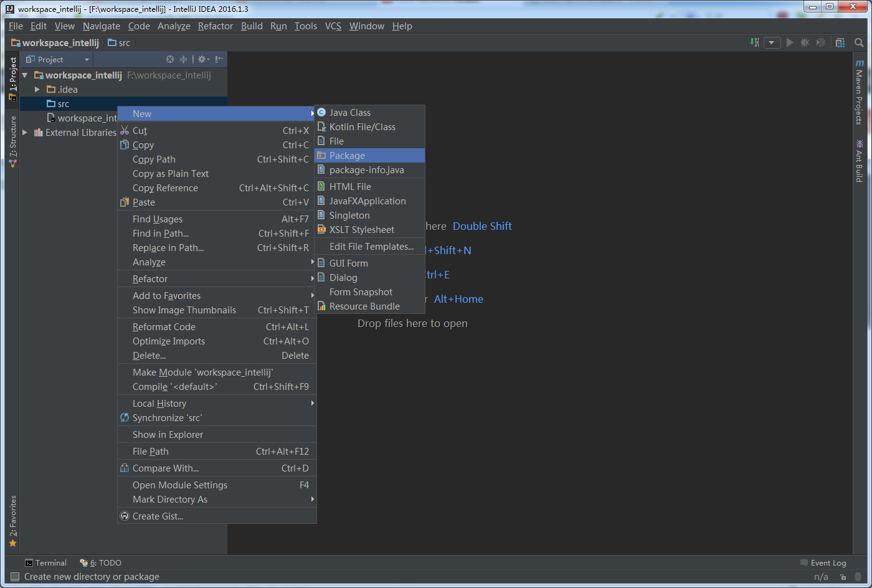This screenshot has width=872, height=588.
Task: Toggle Maven Projects side tab
Action: pyautogui.click(x=860, y=92)
